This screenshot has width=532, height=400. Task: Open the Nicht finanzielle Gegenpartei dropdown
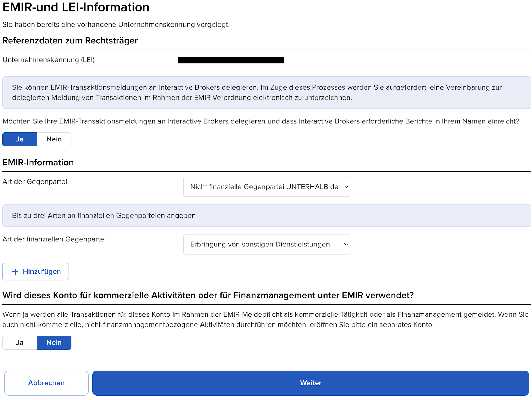(264, 187)
